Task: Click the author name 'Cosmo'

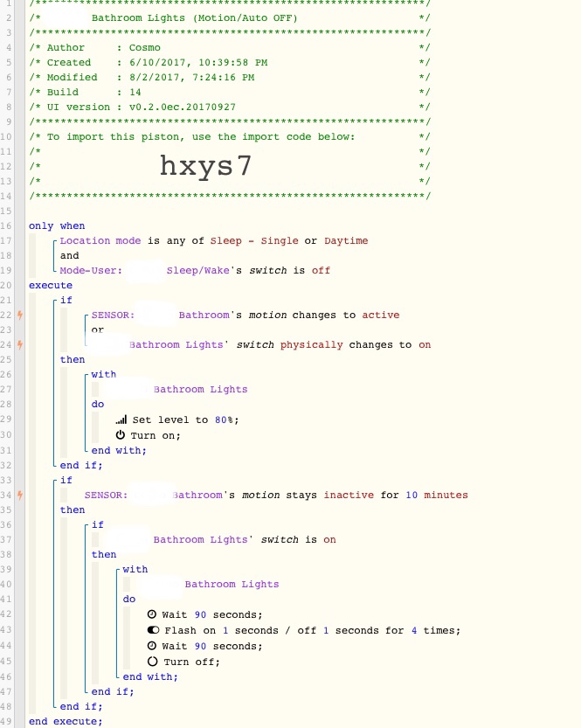Action: click(145, 47)
